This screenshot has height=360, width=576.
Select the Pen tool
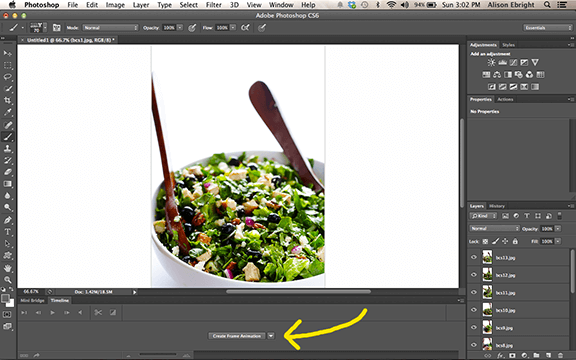7,220
